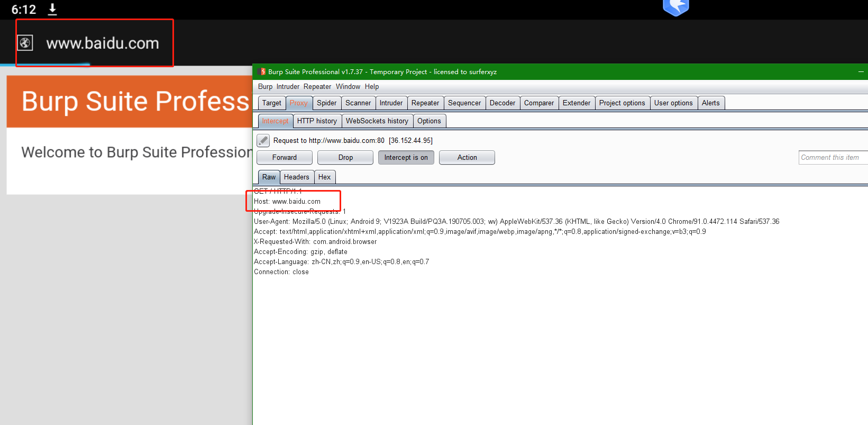Open the Action dropdown button

tap(467, 157)
